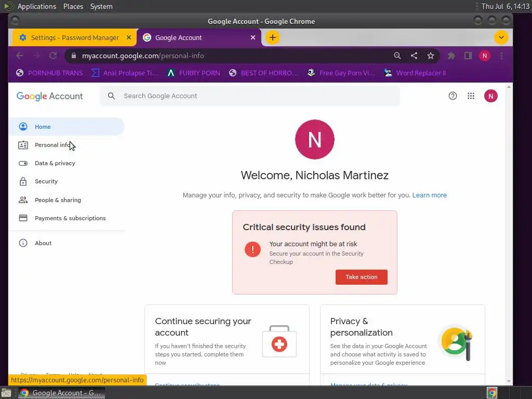The width and height of the screenshot is (532, 399).
Task: Click the lock site info icon
Action: pyautogui.click(x=74, y=56)
